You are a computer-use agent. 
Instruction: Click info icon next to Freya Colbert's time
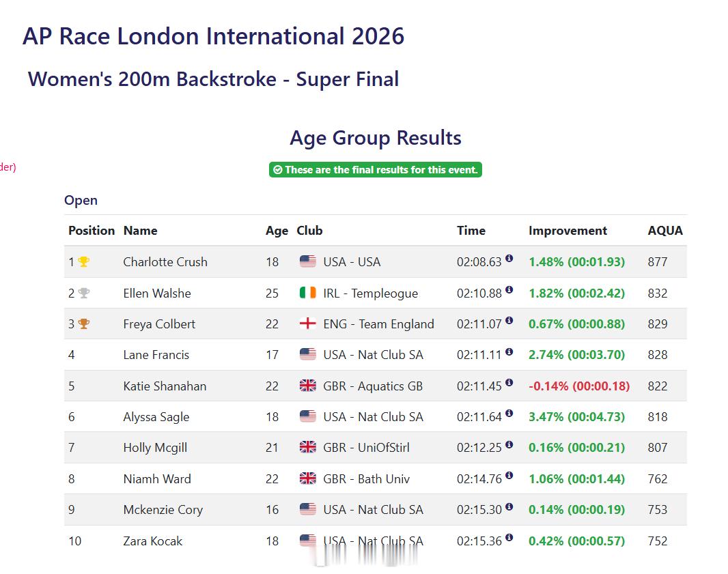pos(509,320)
